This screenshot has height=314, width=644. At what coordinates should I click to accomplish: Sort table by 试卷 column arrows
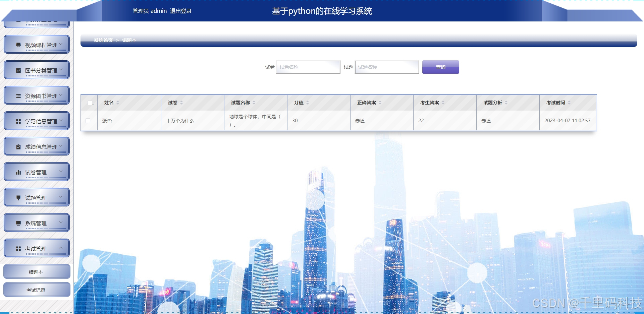coord(181,103)
